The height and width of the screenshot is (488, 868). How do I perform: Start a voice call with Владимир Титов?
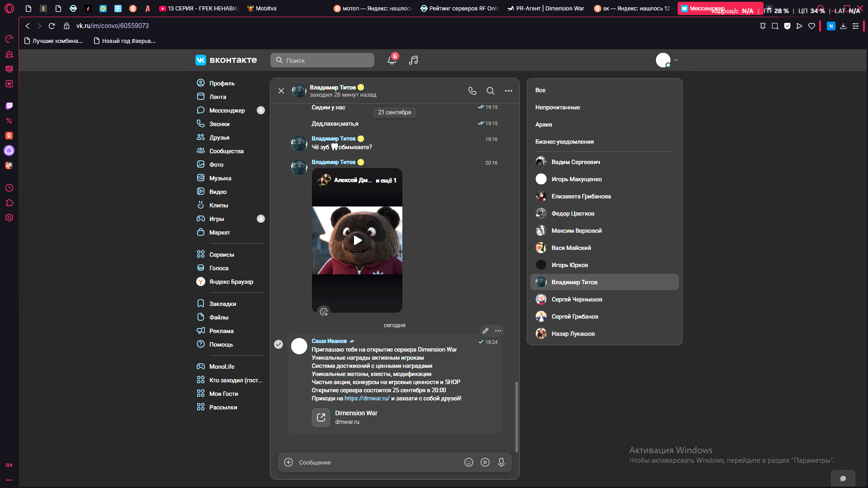472,91
